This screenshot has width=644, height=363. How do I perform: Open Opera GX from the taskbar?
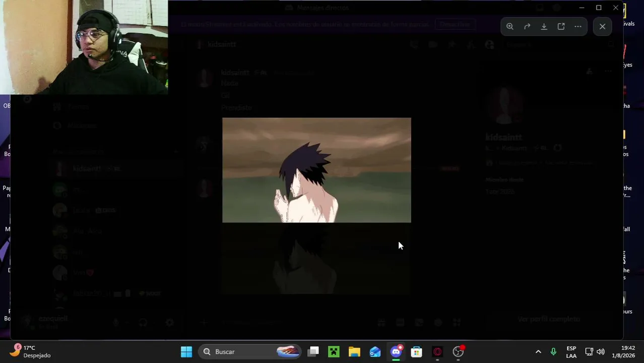[437, 351]
